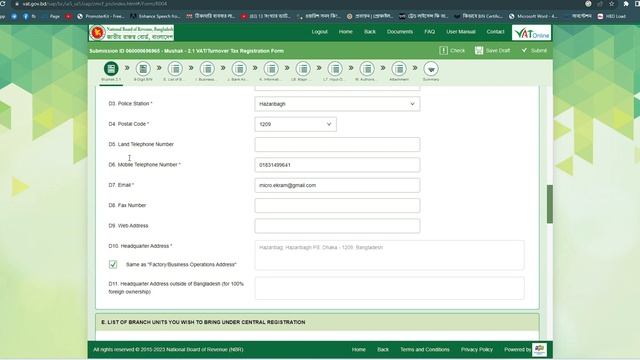Open the J. Bank Account step icon

239,69
